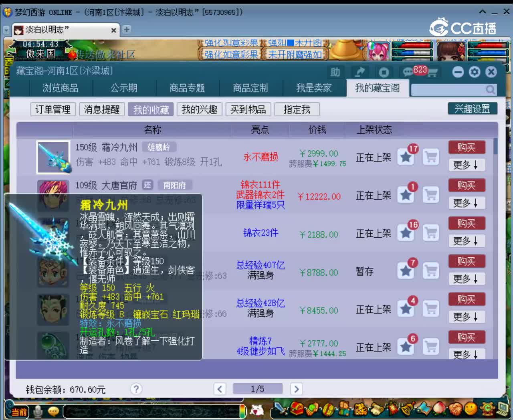Expand 更多 for the 霜冷九州 row
This screenshot has height=420, width=513.
pyautogui.click(x=467, y=165)
